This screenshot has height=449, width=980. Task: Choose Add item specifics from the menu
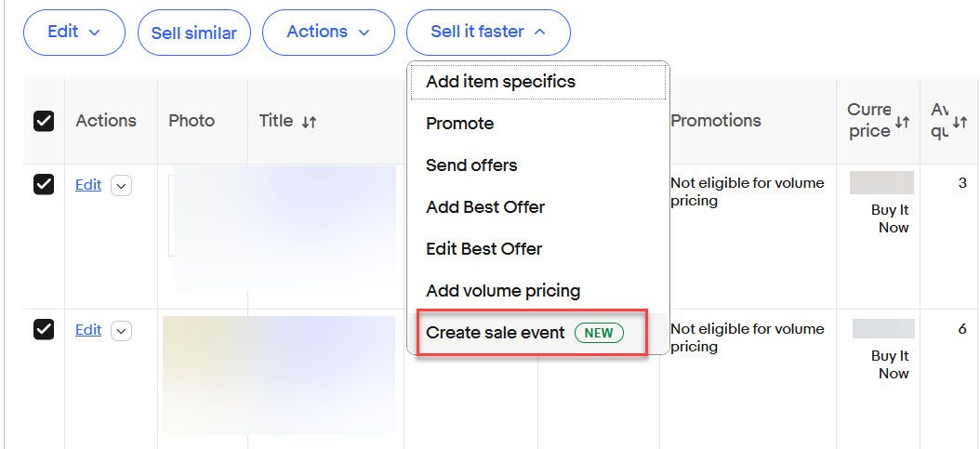pos(500,82)
